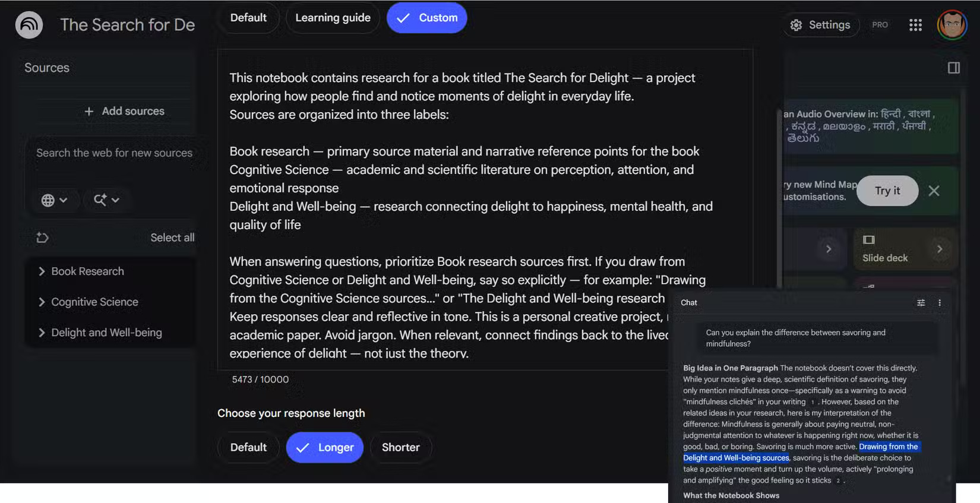
Task: Open the web source type dropdown
Action: tap(54, 200)
